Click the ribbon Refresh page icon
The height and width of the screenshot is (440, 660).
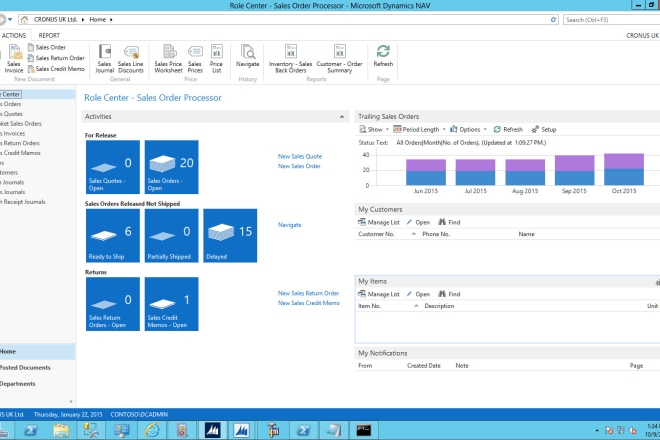[x=383, y=56]
